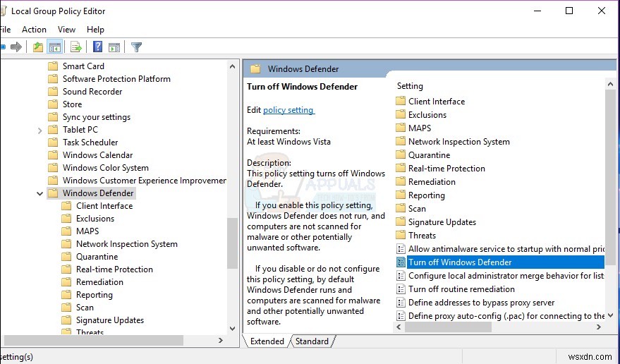620x364 pixels.
Task: Click the Setting column header
Action: tap(410, 86)
